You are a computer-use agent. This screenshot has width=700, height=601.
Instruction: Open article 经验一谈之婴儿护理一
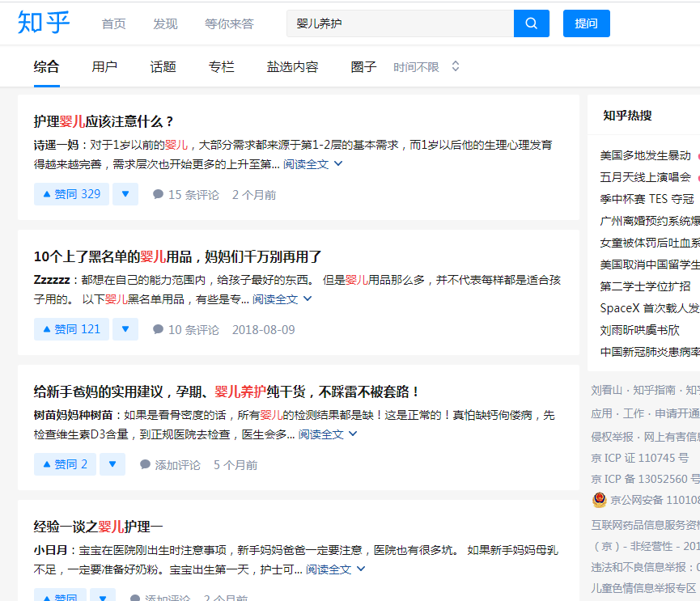pyautogui.click(x=98, y=527)
